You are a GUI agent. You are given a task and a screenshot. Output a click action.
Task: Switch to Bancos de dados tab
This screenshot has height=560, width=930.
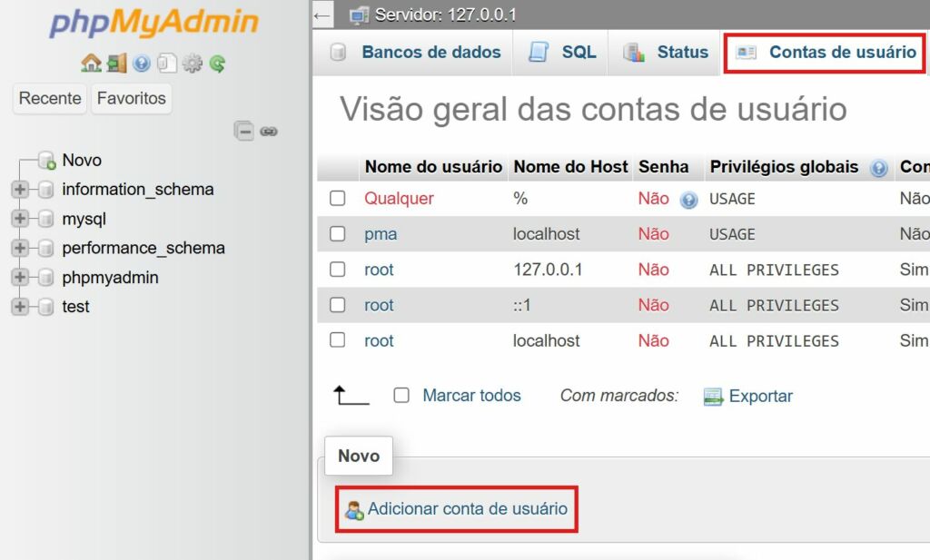[412, 52]
